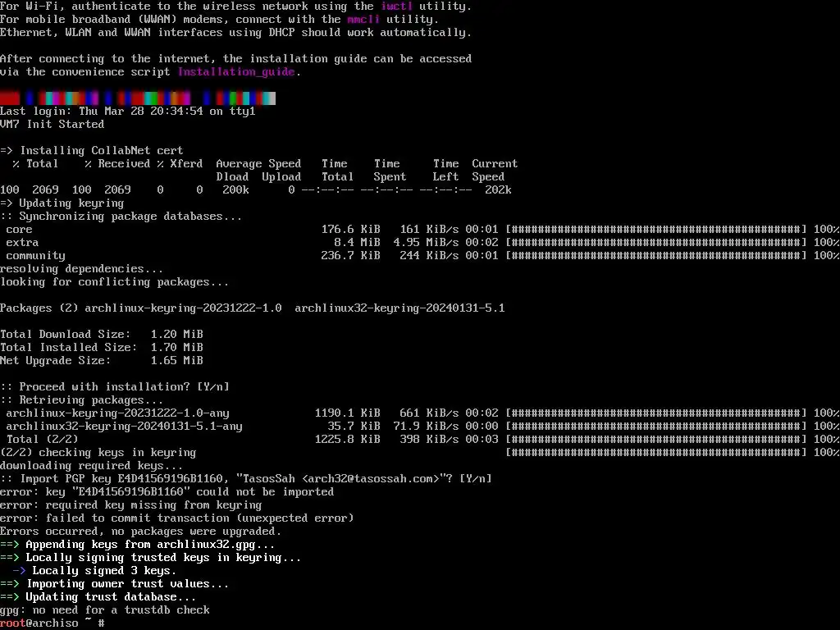
Task: Click '==> Locally signing trusted keys in keyring...'
Action: pyautogui.click(x=151, y=558)
